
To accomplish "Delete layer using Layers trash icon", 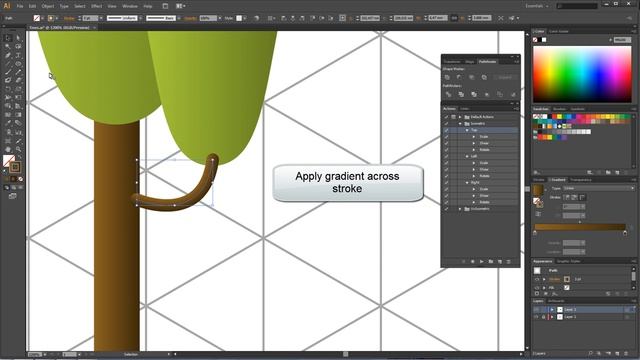I will point(626,354).
